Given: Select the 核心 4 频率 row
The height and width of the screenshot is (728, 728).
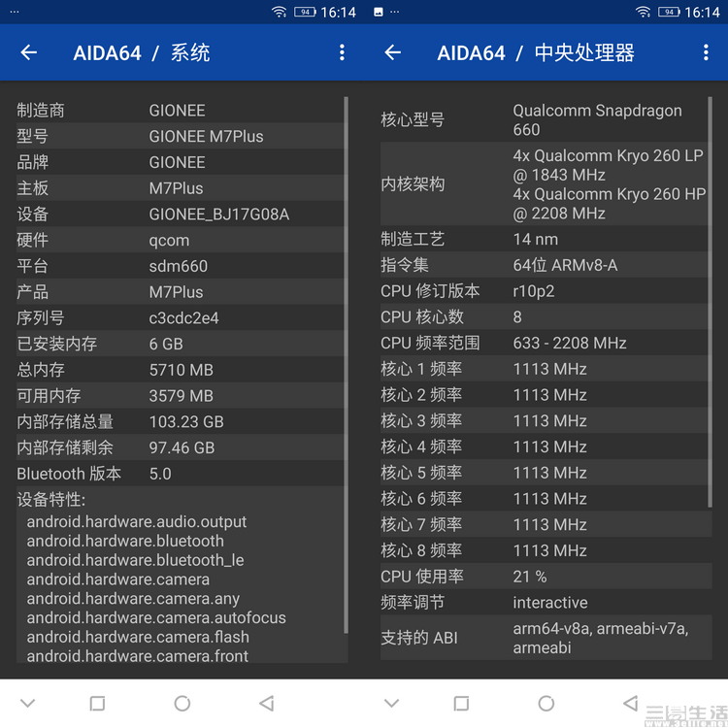Looking at the screenshot, I should [x=545, y=447].
